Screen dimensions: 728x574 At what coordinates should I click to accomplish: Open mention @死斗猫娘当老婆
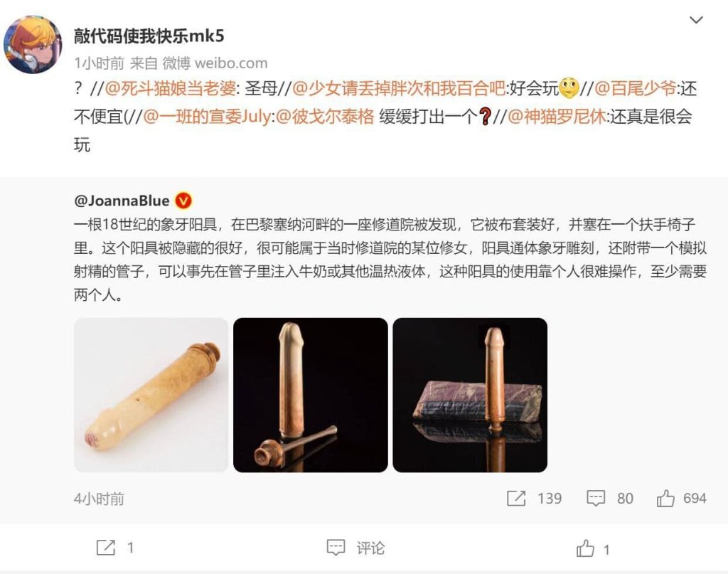point(171,88)
